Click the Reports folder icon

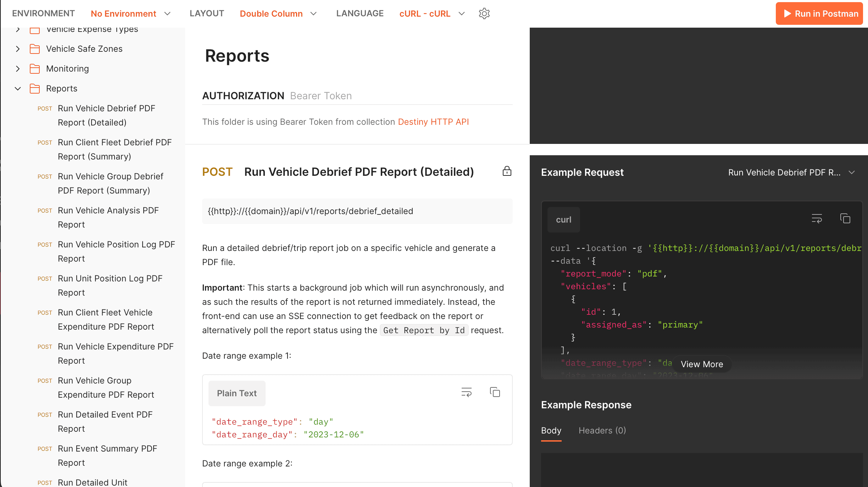coord(35,89)
